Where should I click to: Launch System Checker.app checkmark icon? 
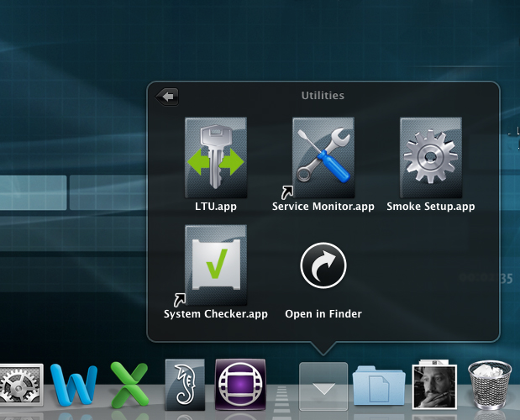pyautogui.click(x=216, y=265)
